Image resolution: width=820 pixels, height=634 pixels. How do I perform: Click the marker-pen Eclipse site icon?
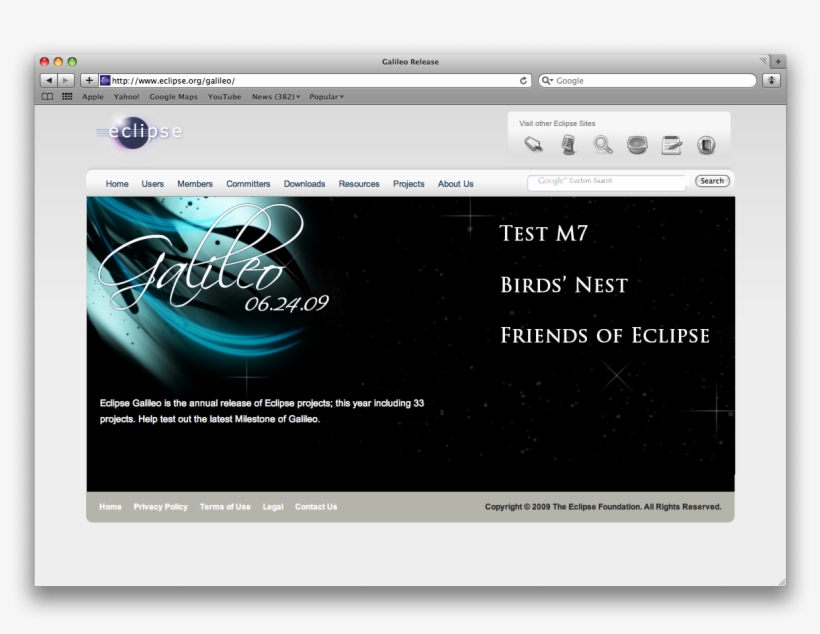coord(533,143)
